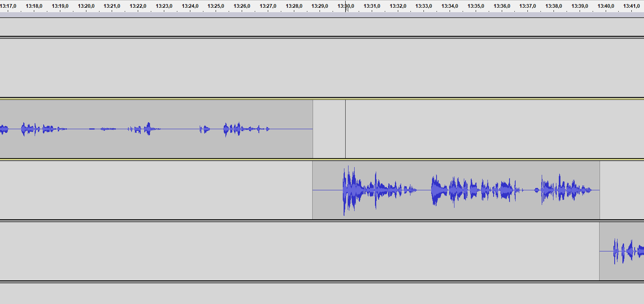Select the clip beginning near 13:40 in bottom track
Screen dimensions: 644x304
(622, 251)
